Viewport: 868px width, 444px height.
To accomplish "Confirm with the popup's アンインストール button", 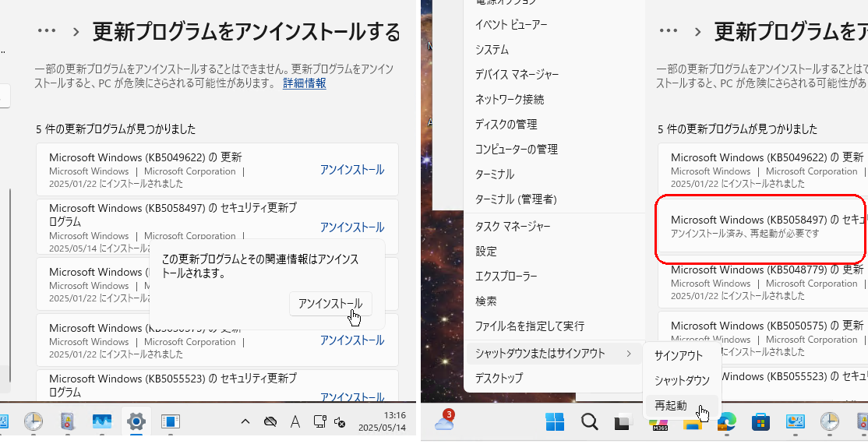I will [330, 303].
